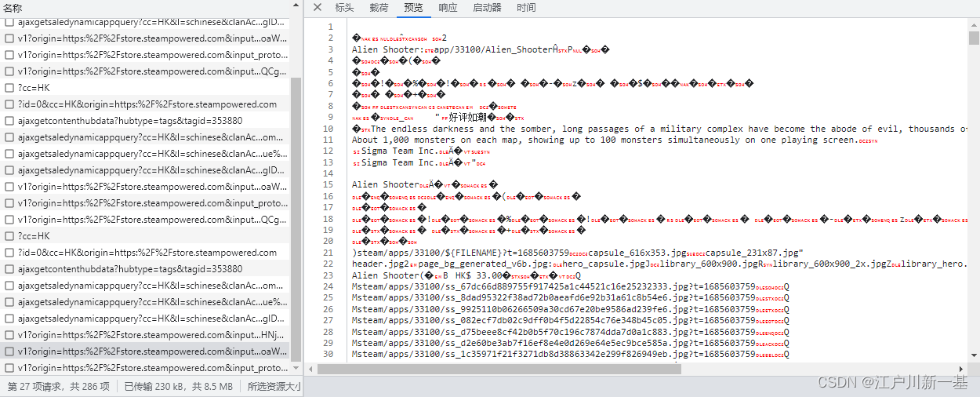
Task: Select the first ajaxgetcontenthubdata request name
Action: click(x=130, y=121)
